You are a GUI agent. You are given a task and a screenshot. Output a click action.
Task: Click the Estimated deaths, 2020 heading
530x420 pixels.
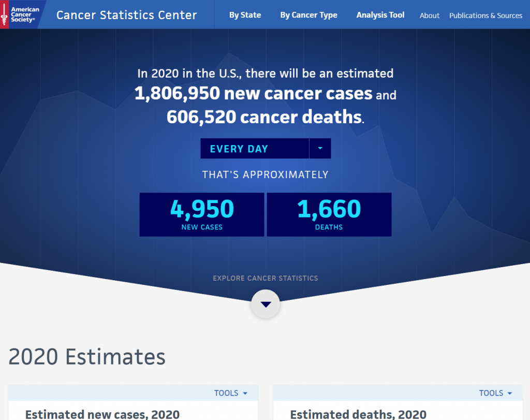358,414
